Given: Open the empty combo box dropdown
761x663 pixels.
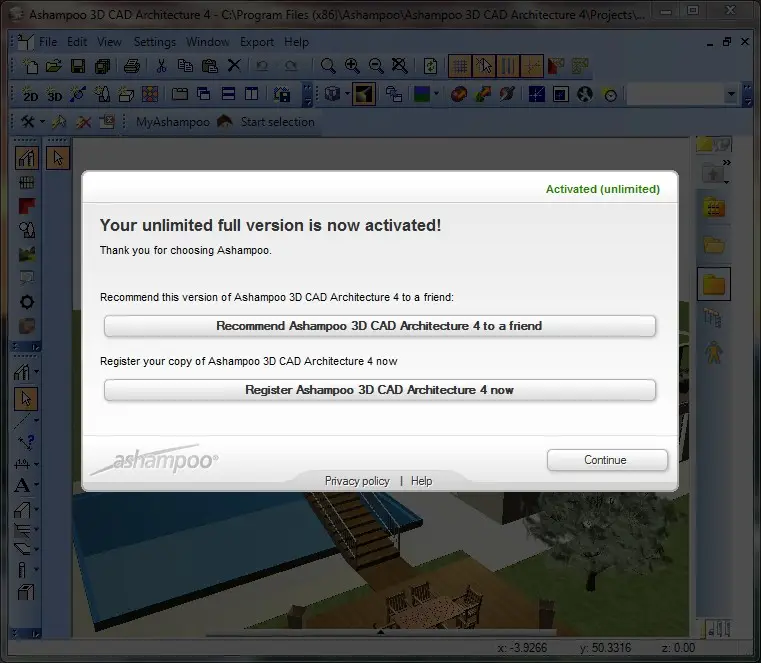Looking at the screenshot, I should [731, 94].
